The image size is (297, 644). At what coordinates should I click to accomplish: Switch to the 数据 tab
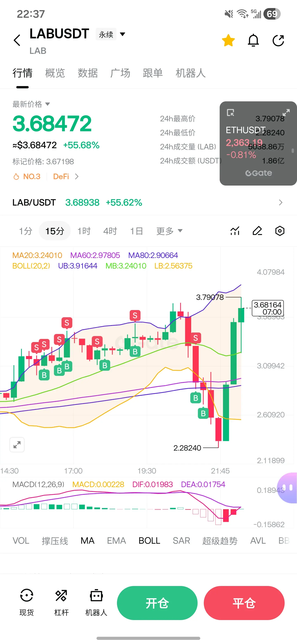coord(88,73)
